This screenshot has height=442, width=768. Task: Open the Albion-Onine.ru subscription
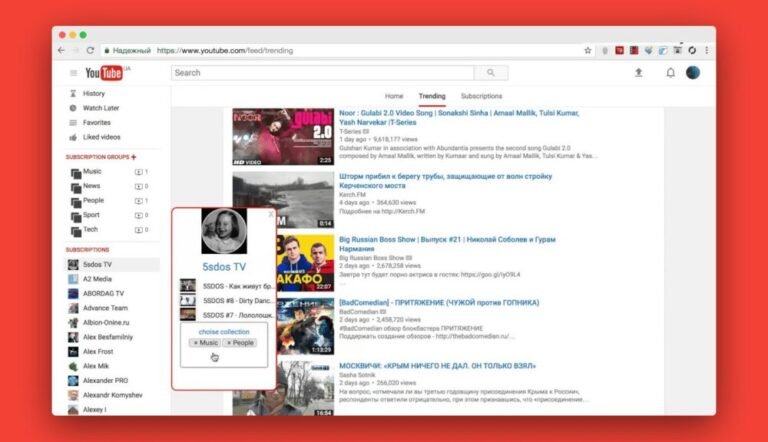pyautogui.click(x=106, y=322)
